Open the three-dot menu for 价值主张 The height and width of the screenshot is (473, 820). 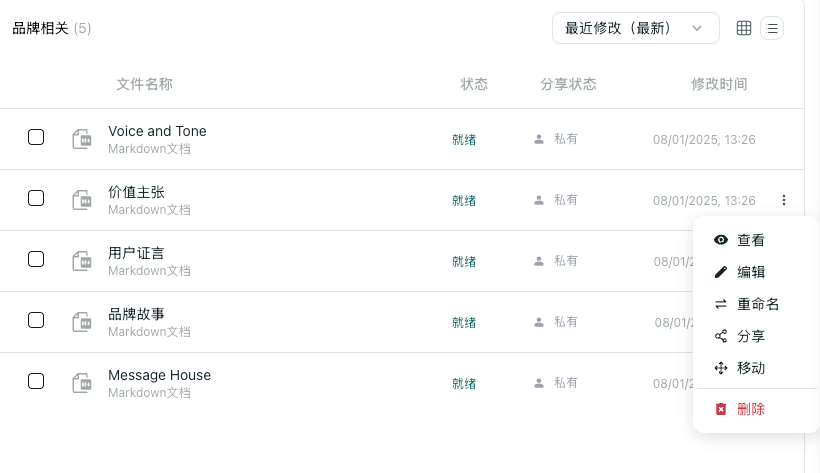(784, 200)
